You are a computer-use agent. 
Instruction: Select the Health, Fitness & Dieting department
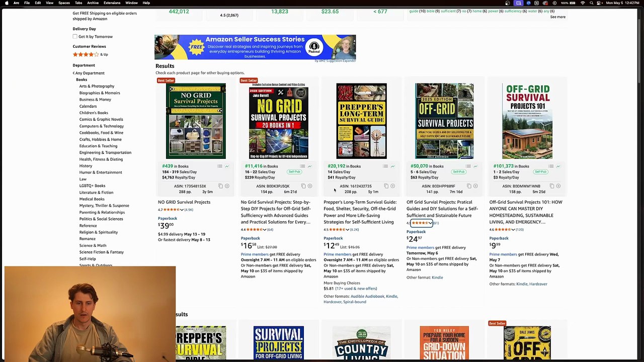[101, 159]
